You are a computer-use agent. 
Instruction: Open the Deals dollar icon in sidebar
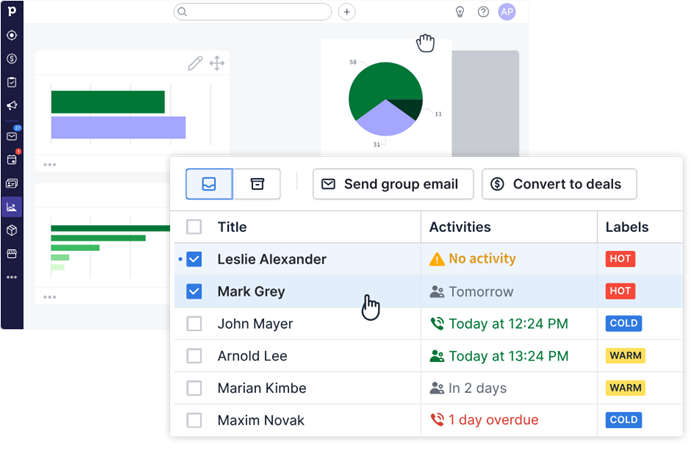coord(12,59)
